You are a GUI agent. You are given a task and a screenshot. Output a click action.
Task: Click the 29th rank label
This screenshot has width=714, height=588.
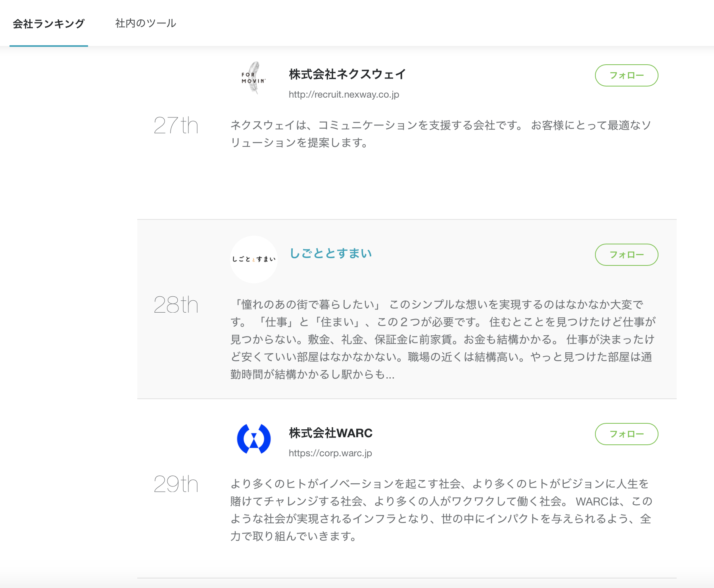click(176, 483)
